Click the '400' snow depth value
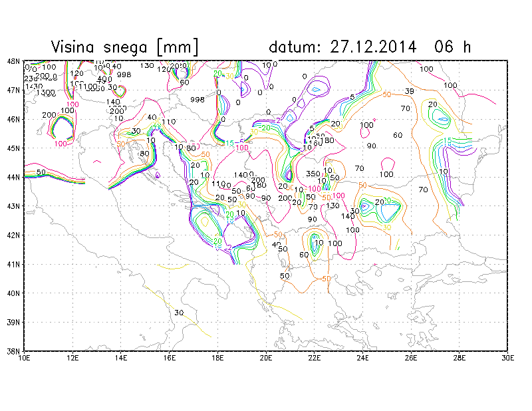 click(104, 79)
